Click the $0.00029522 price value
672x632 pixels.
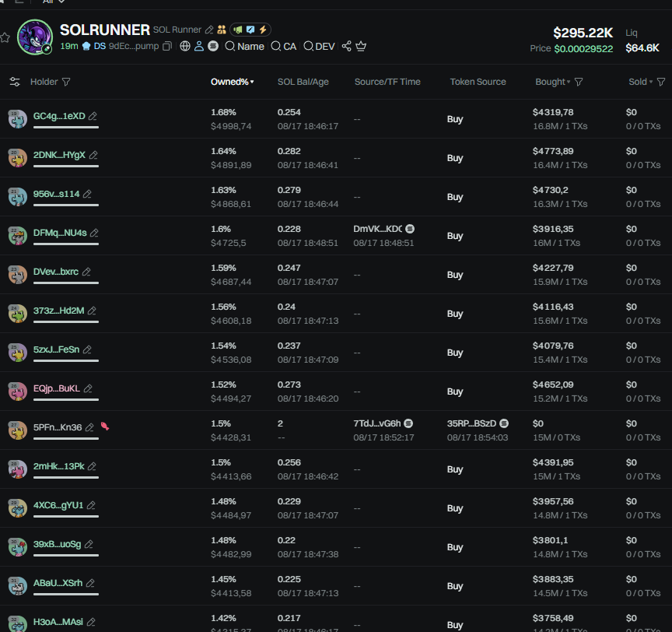click(583, 48)
